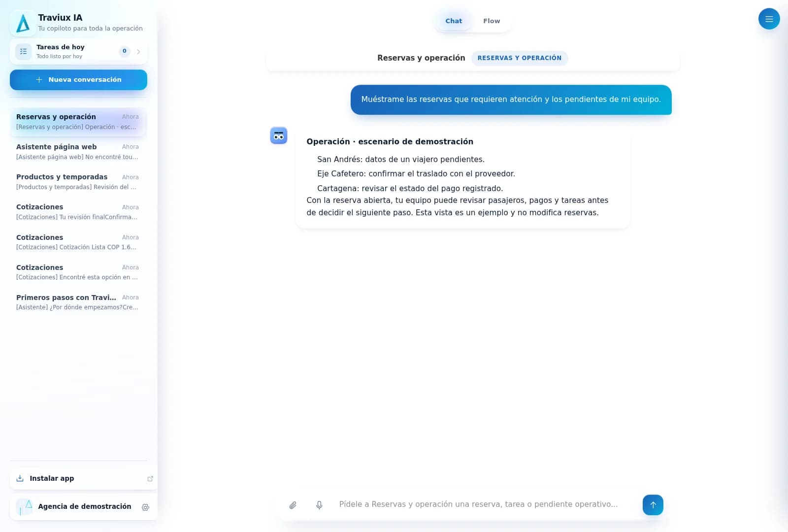Click the San Andrés pending traveler line
Screen dimensions: 788x532
tap(401, 160)
